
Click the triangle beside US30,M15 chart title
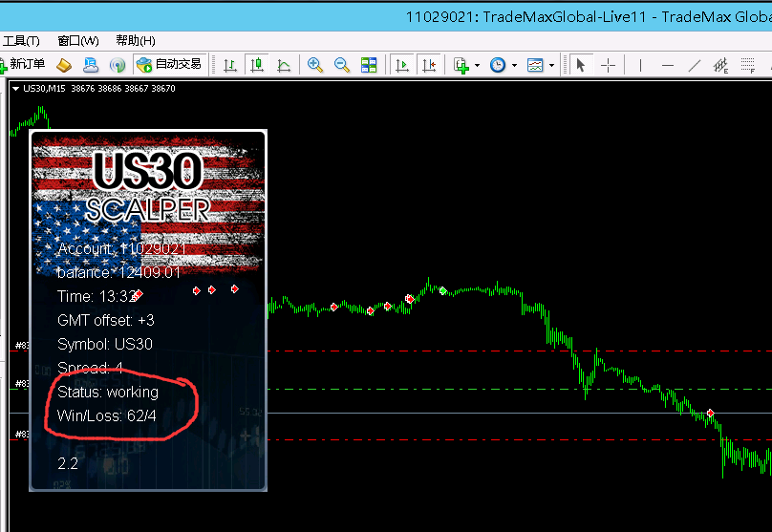[15, 89]
